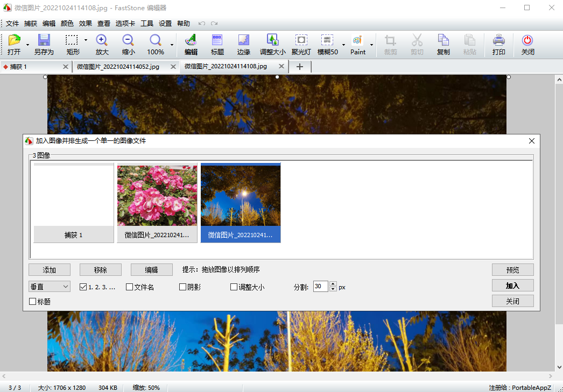Click the 移除 (Remove) button
The height and width of the screenshot is (392, 563).
pos(100,270)
